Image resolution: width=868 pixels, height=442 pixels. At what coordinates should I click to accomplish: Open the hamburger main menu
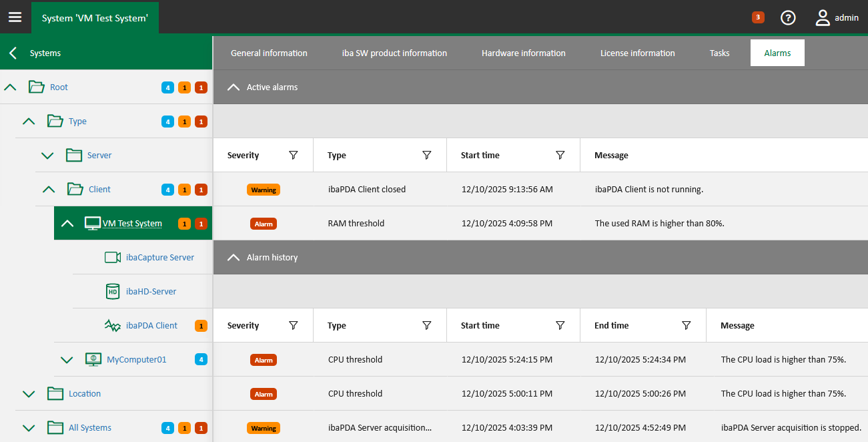click(15, 17)
